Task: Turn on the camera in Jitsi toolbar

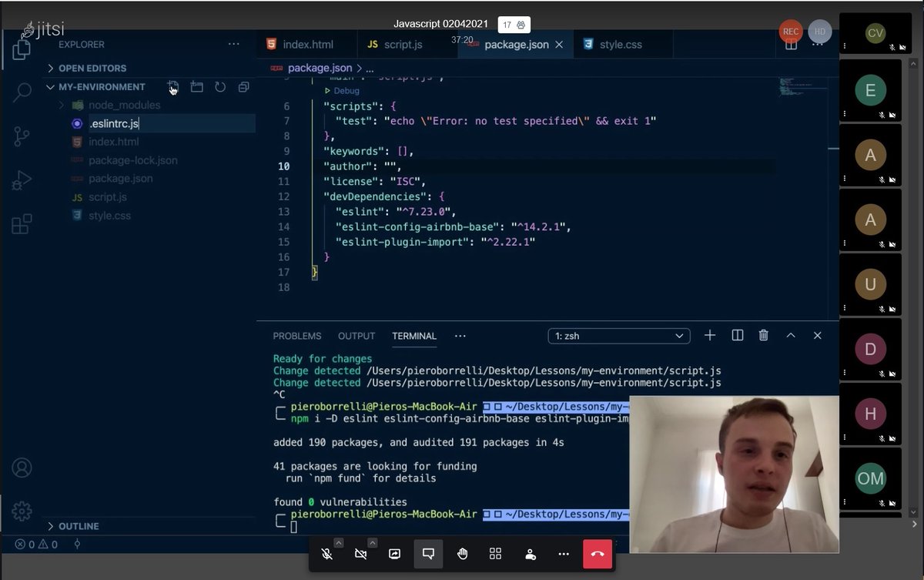Action: (x=361, y=554)
